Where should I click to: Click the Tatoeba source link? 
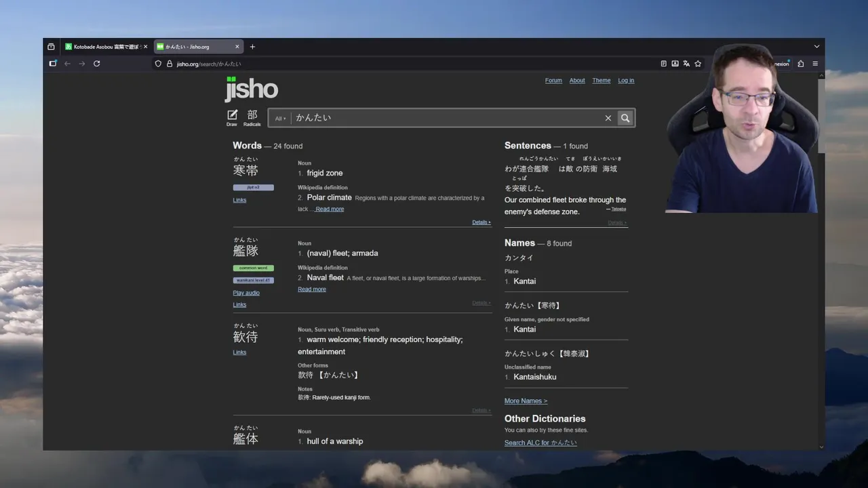click(x=618, y=209)
